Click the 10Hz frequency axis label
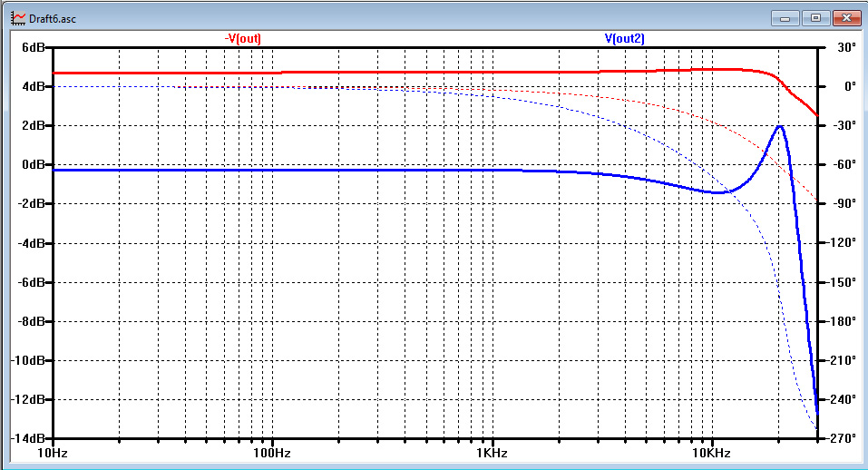Image resolution: width=868 pixels, height=470 pixels. tap(53, 454)
